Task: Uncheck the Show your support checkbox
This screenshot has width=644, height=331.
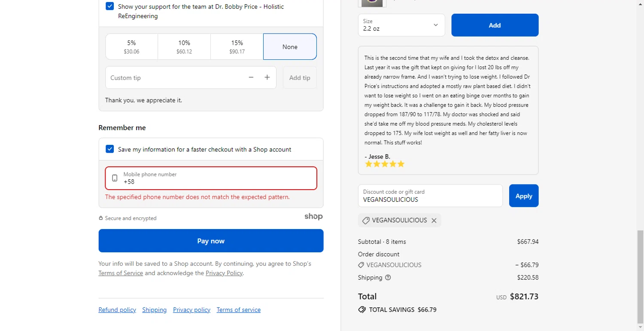Action: point(110,6)
